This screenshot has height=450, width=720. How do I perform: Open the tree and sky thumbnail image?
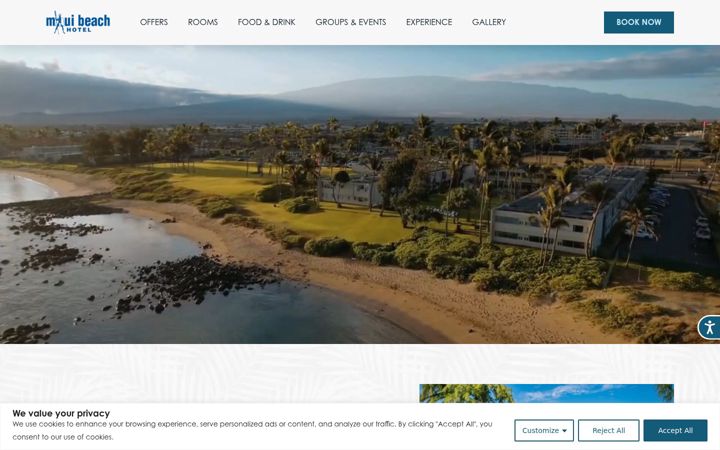pyautogui.click(x=546, y=394)
